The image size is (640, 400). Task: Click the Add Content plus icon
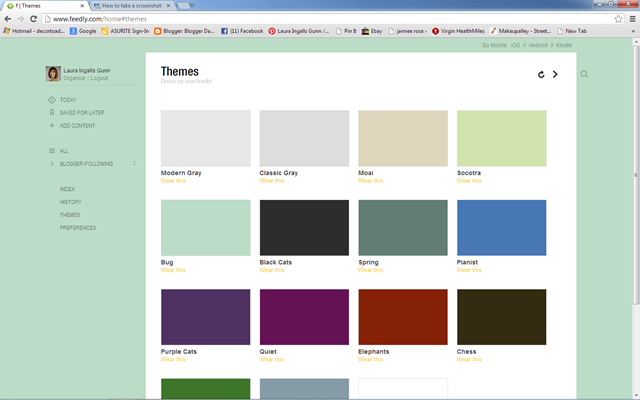pos(51,125)
